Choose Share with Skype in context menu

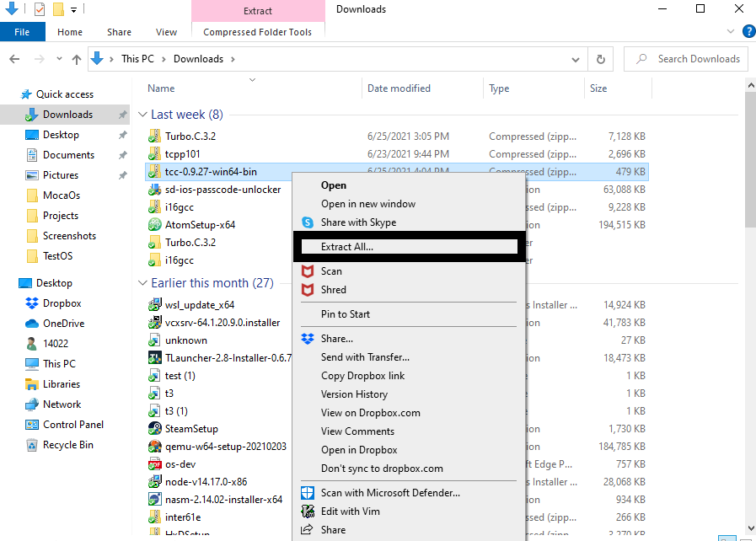[x=359, y=222]
